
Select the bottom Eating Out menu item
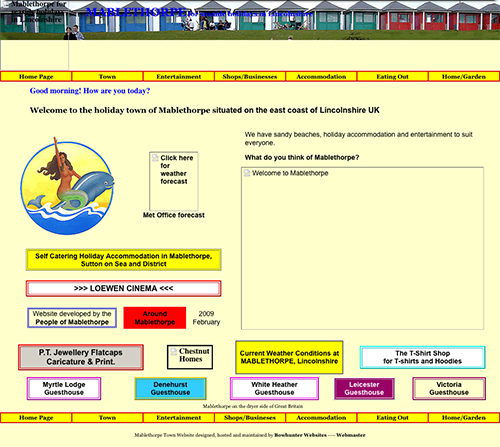pos(393,418)
